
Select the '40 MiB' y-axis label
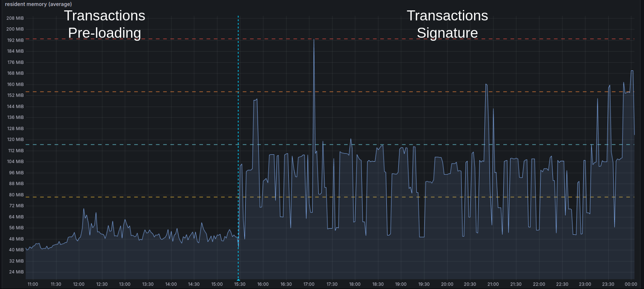(x=16, y=250)
